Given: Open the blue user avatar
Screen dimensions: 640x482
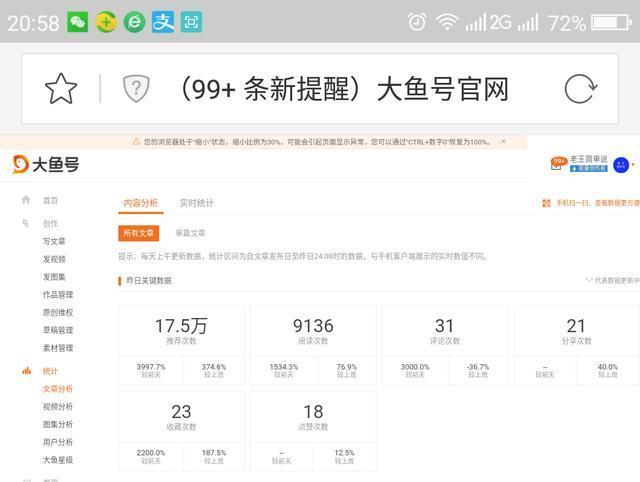Looking at the screenshot, I should pyautogui.click(x=621, y=165).
